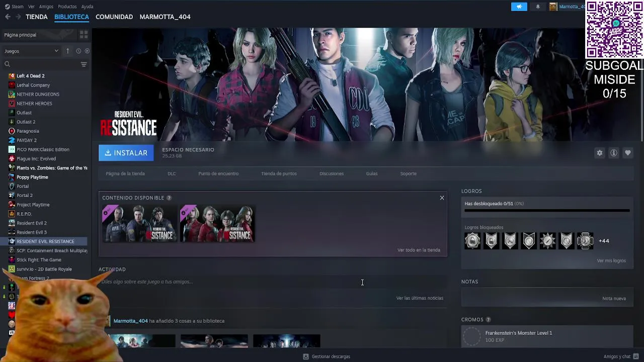The height and width of the screenshot is (362, 644).
Task: Install Resident Evil Resistance with INSTALAR
Action: [126, 153]
